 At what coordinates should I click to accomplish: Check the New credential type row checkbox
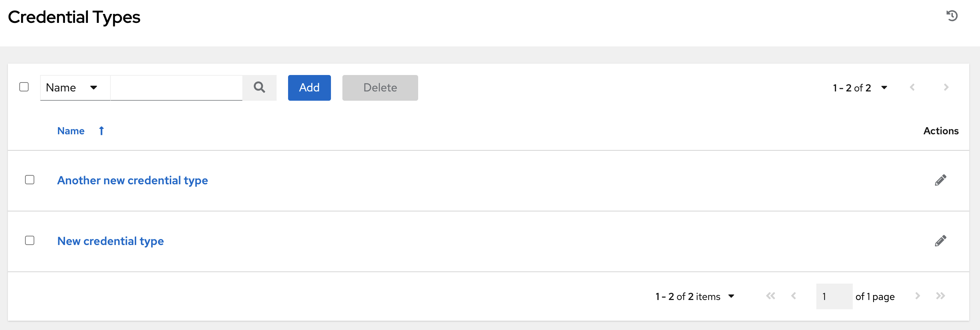click(30, 240)
